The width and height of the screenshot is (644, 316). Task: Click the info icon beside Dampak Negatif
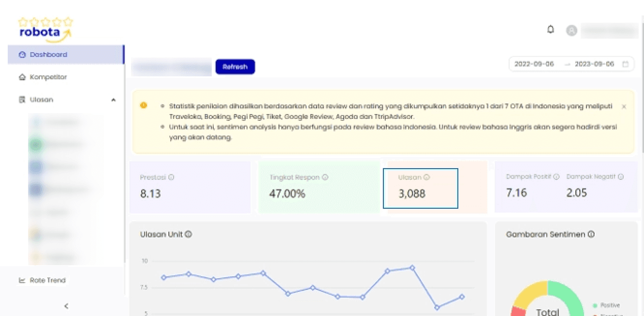click(x=620, y=177)
